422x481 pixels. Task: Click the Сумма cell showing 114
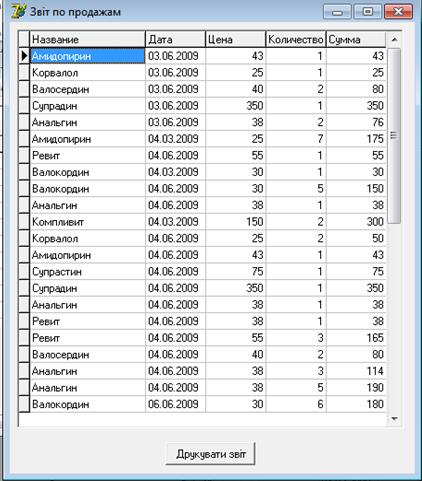[x=356, y=371]
